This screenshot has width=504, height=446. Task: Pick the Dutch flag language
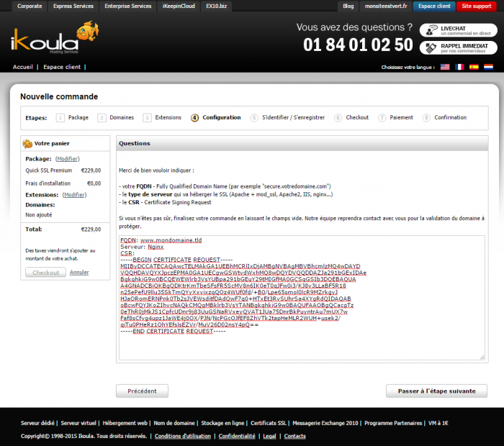(488, 67)
